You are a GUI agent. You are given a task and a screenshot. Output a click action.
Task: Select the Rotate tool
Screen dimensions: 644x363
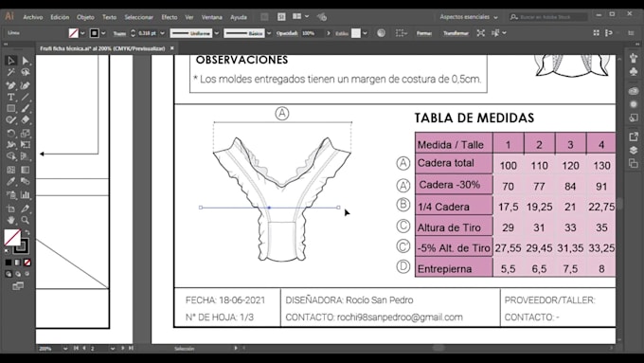click(10, 134)
